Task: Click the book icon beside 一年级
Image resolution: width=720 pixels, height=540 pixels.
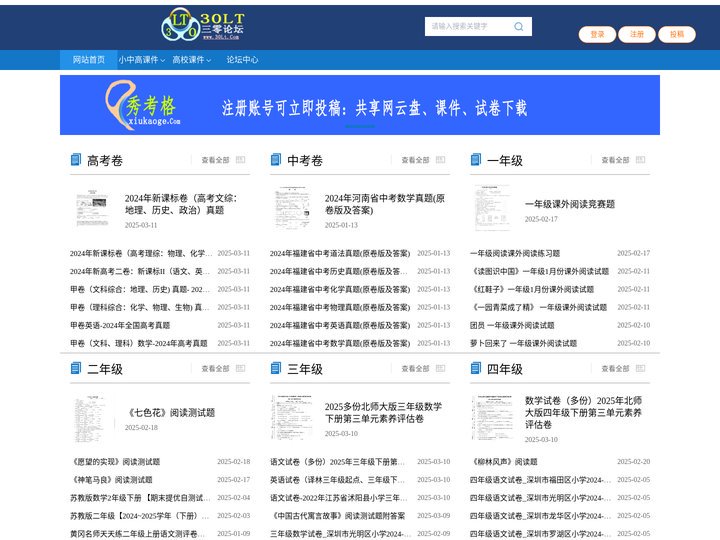Action: coord(476,160)
